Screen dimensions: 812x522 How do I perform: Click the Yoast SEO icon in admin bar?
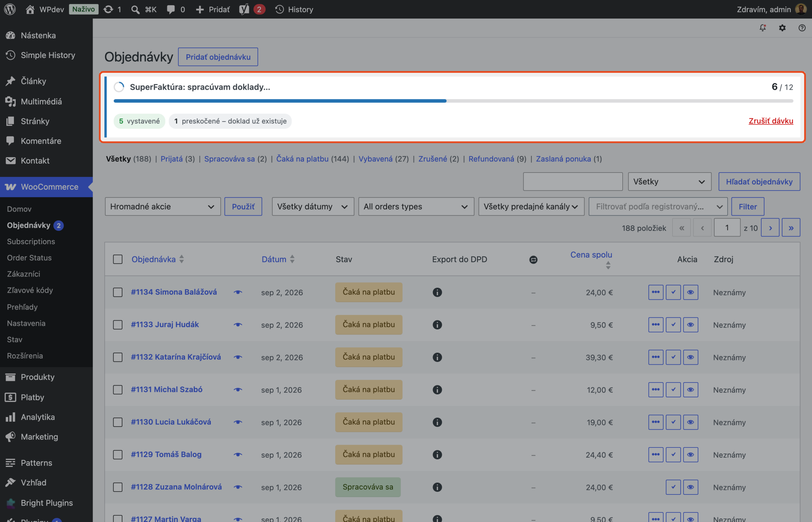[244, 9]
